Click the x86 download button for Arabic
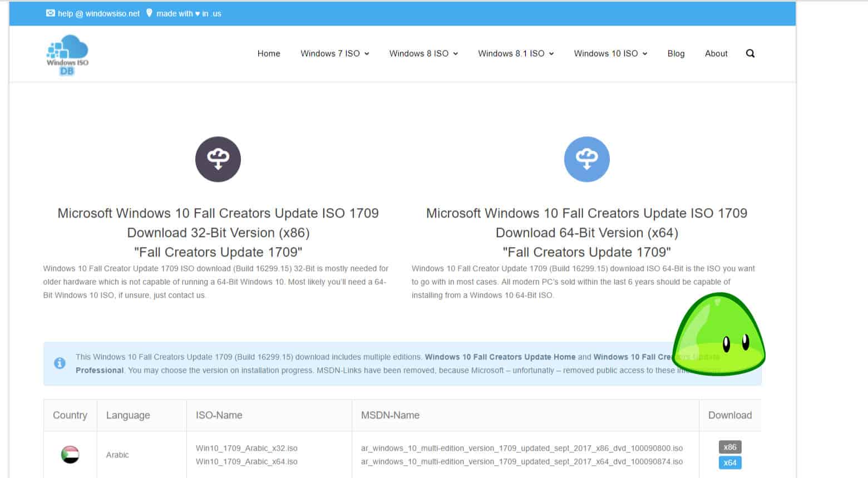Viewport: 868px width, 478px height. [x=729, y=447]
